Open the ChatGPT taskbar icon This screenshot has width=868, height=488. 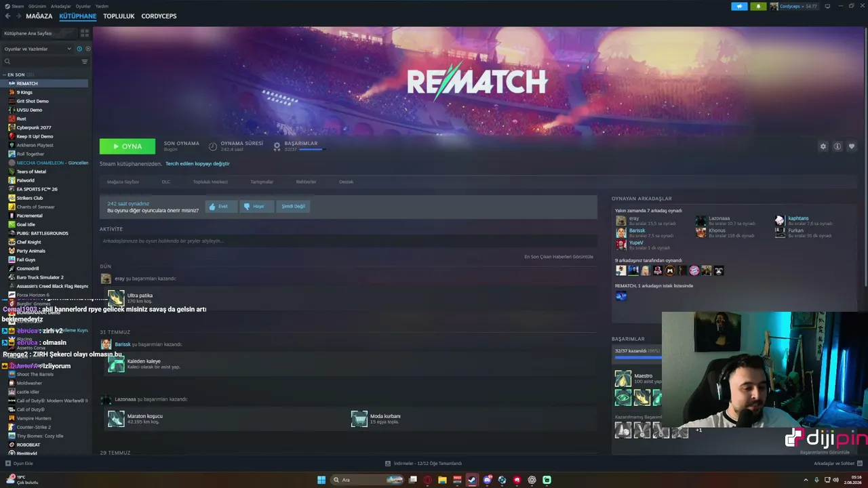[x=532, y=480]
